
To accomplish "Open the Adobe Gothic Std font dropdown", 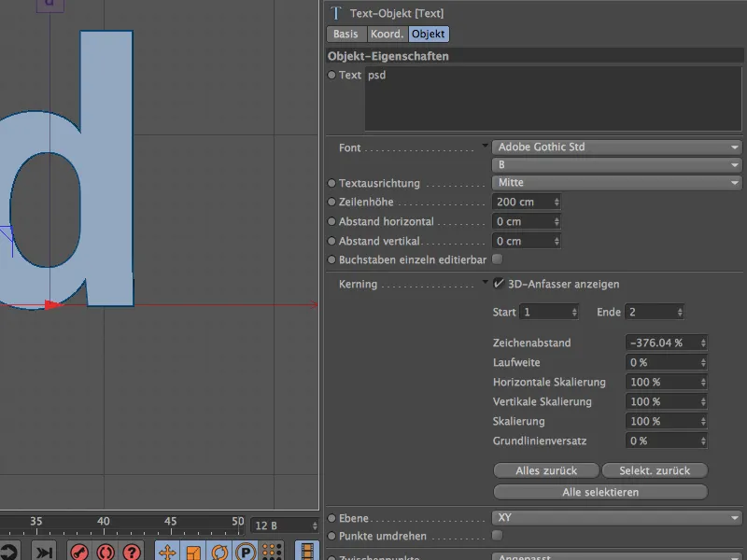I will pyautogui.click(x=616, y=147).
